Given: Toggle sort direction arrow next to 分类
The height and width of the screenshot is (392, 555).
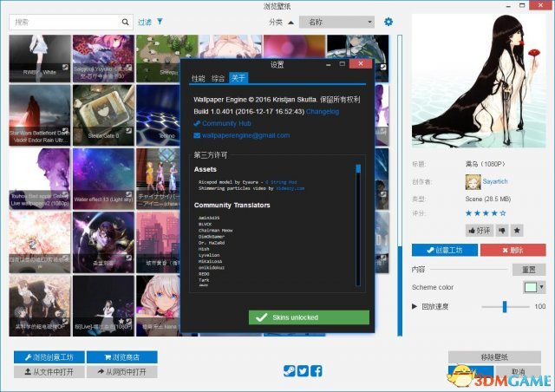Looking at the screenshot, I should point(291,23).
